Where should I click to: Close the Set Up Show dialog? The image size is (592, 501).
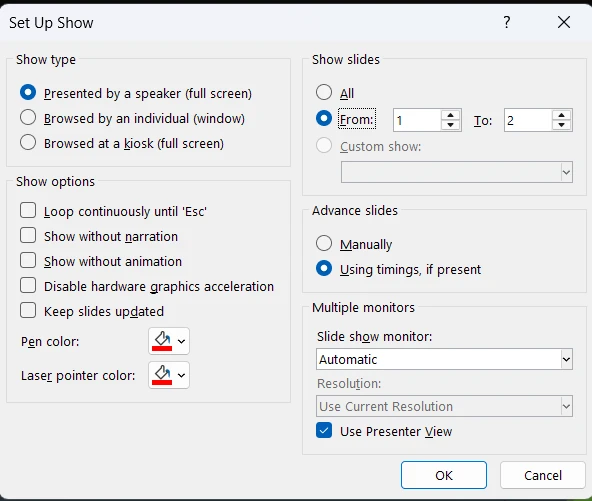[x=564, y=22]
